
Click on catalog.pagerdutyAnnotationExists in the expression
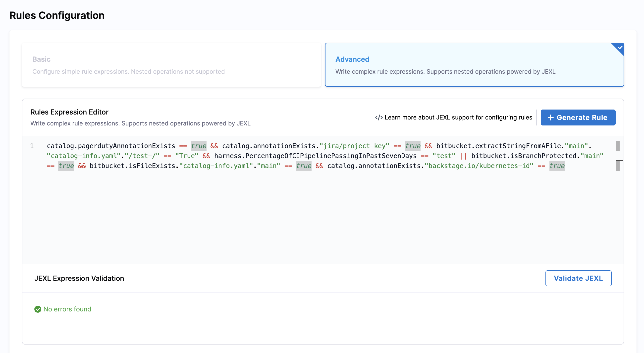[111, 146]
